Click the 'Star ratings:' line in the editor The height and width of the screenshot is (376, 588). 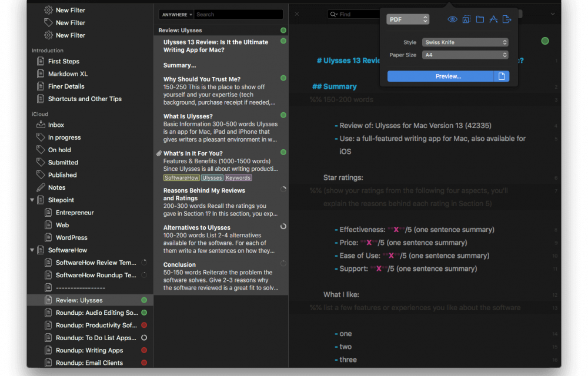(x=343, y=177)
